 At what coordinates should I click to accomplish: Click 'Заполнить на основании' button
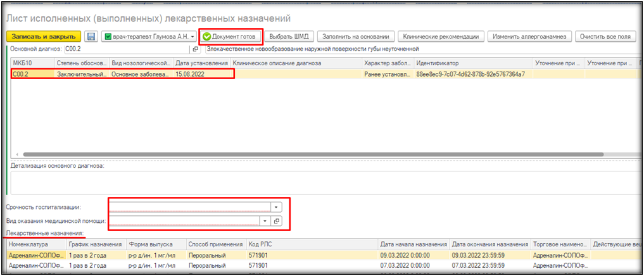coord(355,37)
